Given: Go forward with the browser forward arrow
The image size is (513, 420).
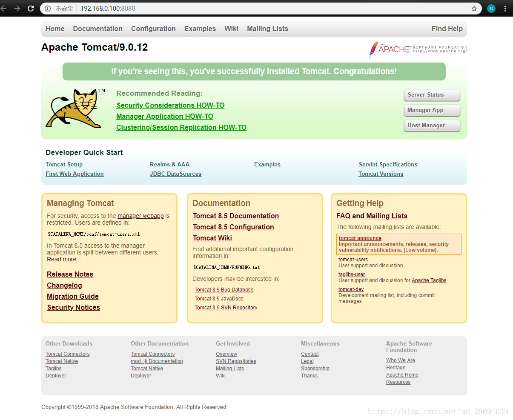Looking at the screenshot, I should 17,9.
